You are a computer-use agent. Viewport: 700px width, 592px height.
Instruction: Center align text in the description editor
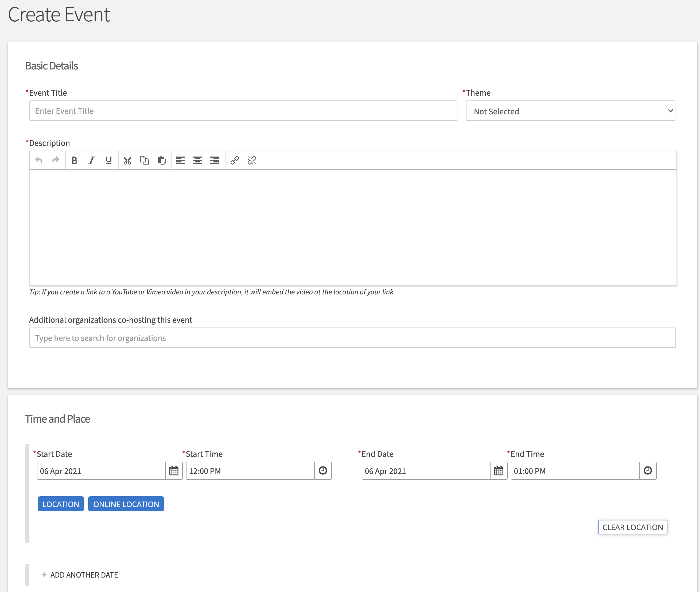[197, 160]
